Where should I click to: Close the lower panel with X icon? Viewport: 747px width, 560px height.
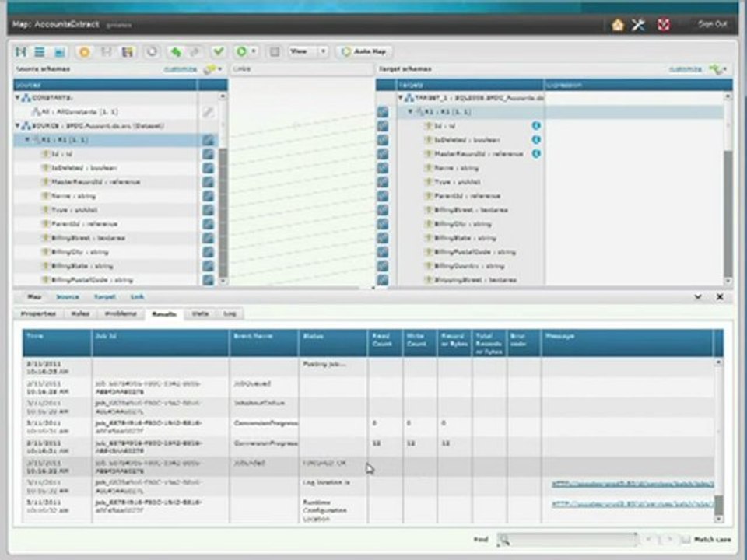coord(720,296)
